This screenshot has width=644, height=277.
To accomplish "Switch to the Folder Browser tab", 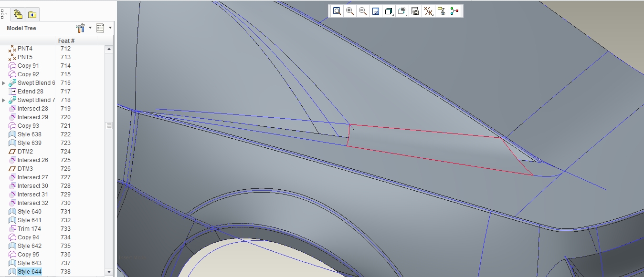I will click(x=18, y=14).
